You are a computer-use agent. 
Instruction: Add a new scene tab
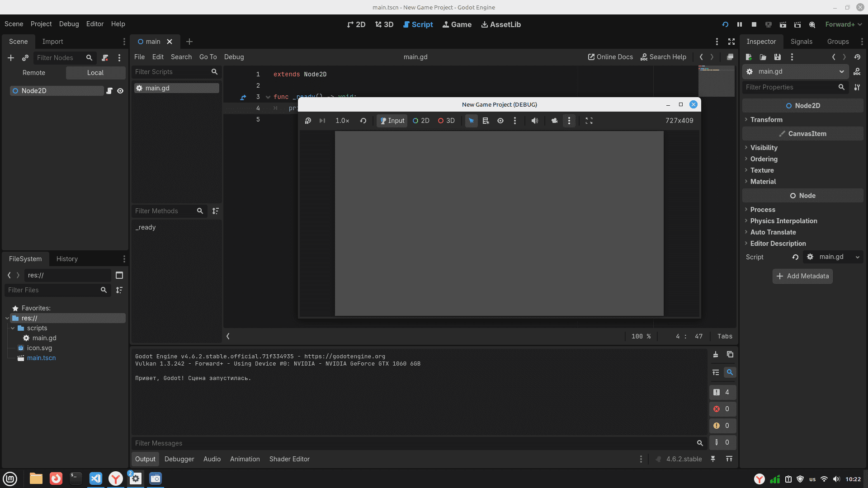pos(189,42)
